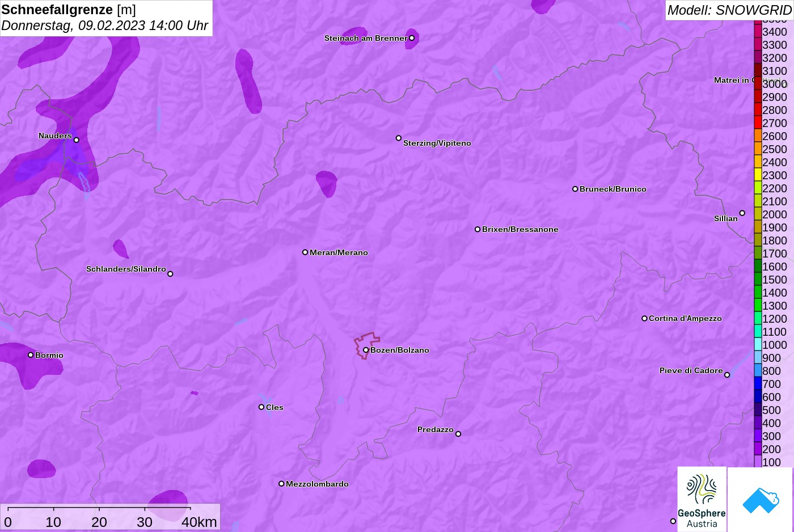This screenshot has width=794, height=532.
Task: Click the 700 m blue legend swatch
Action: point(758,383)
